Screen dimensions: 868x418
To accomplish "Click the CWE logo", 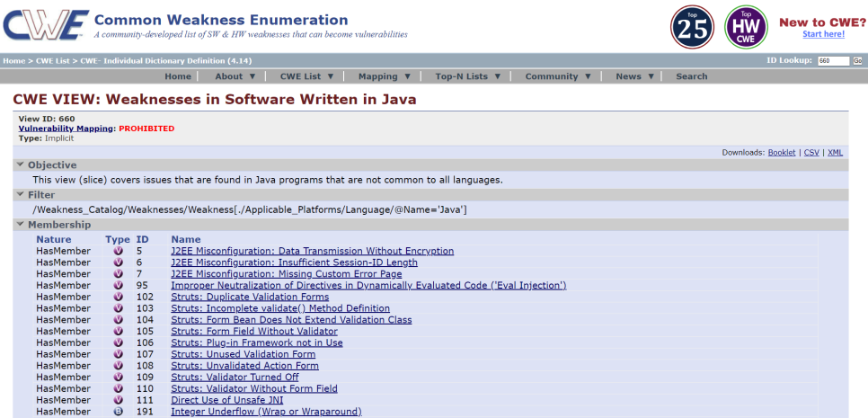I will coord(46,25).
